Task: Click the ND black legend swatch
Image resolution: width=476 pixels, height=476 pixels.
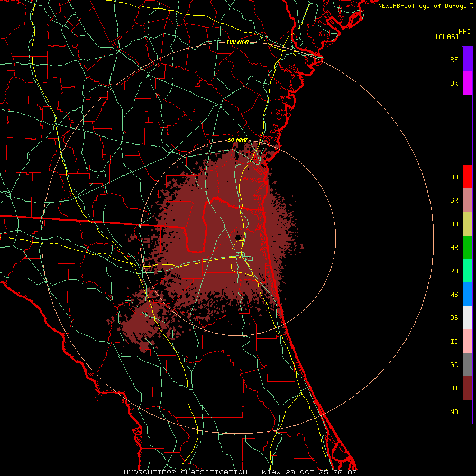Action: click(x=467, y=411)
